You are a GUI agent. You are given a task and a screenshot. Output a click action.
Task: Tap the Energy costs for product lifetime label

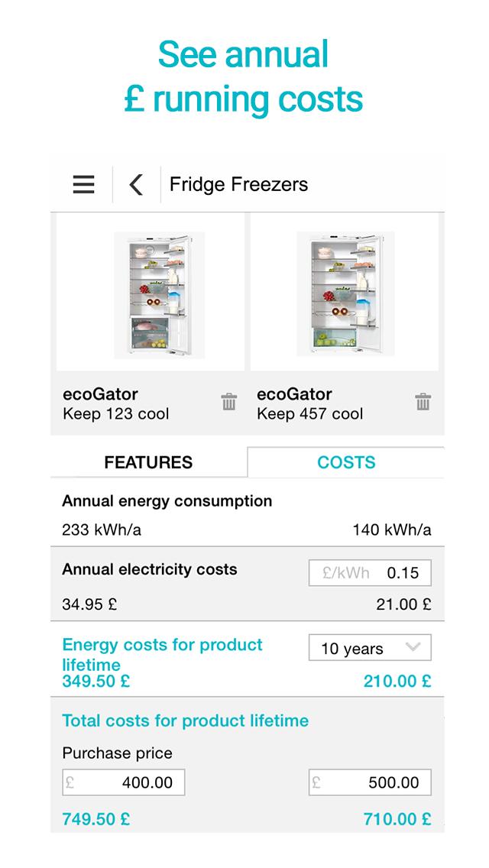coord(162,654)
